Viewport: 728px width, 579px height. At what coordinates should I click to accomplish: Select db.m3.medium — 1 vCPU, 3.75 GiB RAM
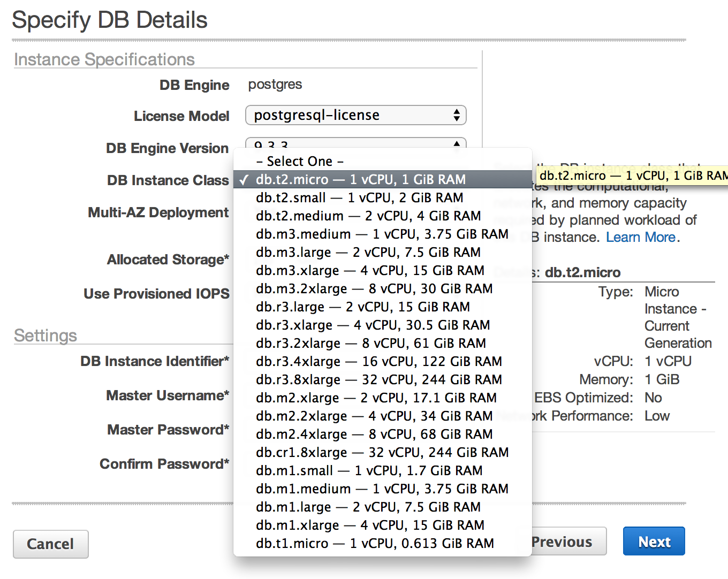pos(382,234)
